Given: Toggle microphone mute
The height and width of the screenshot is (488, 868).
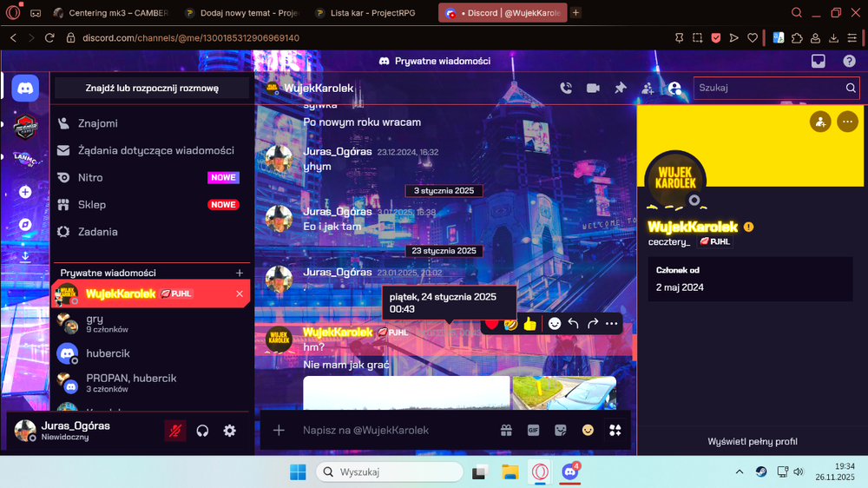Looking at the screenshot, I should point(175,431).
